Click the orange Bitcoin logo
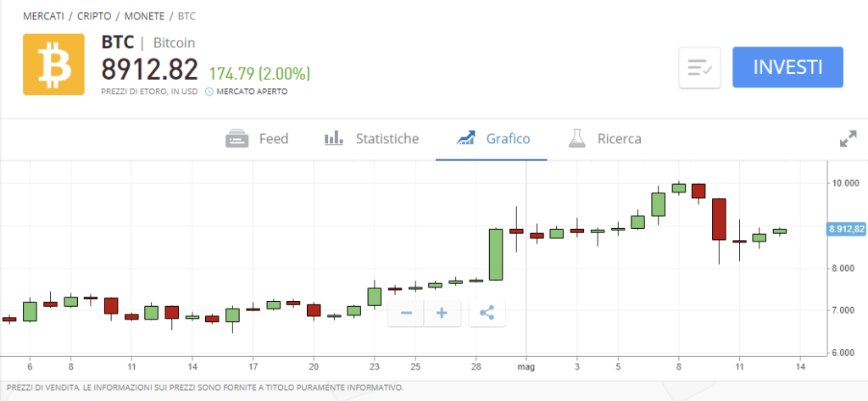Viewport: 868px width, 401px height. pyautogui.click(x=53, y=64)
